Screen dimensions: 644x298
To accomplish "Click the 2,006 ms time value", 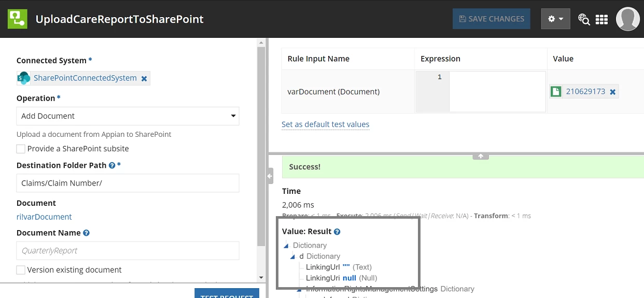I will coord(298,205).
